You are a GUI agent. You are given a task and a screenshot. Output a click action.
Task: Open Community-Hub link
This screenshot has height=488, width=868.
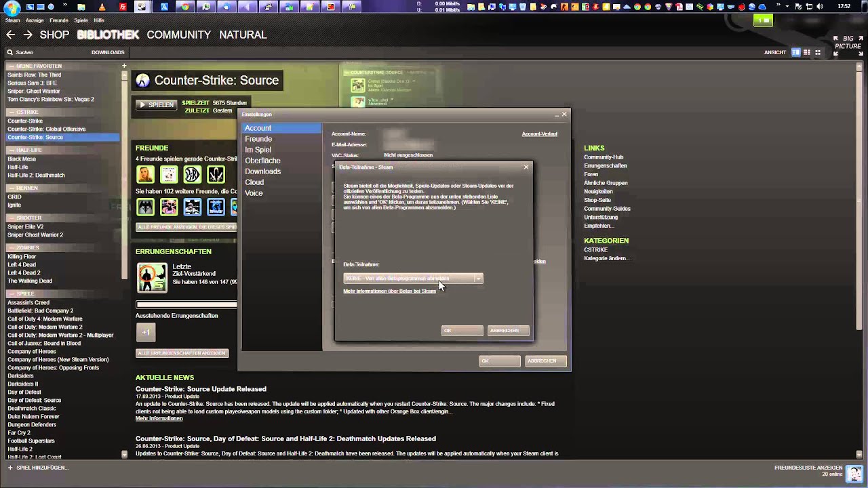(604, 157)
